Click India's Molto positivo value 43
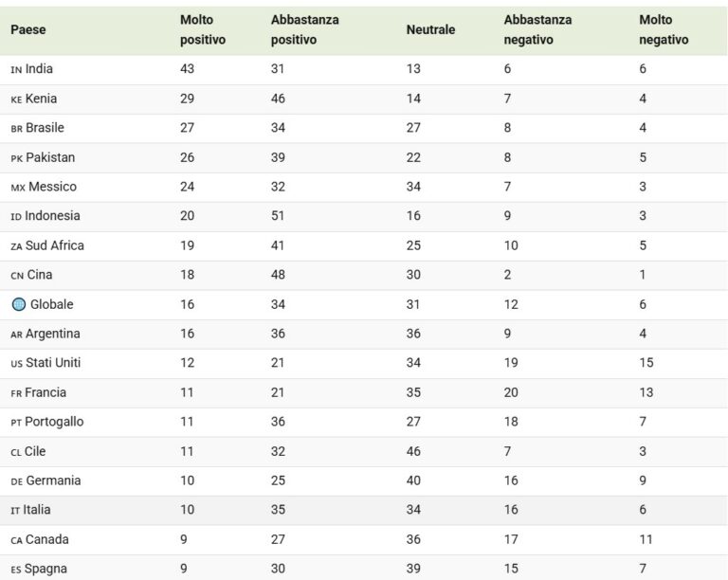 click(x=187, y=69)
